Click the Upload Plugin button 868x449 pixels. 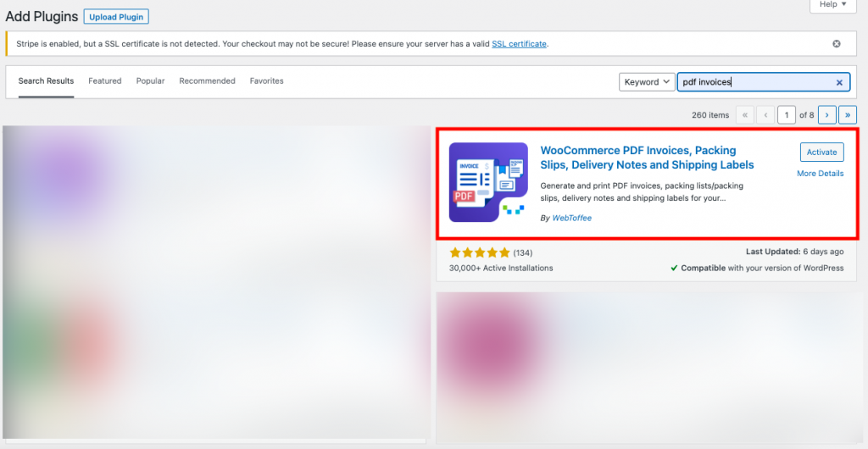pos(116,17)
